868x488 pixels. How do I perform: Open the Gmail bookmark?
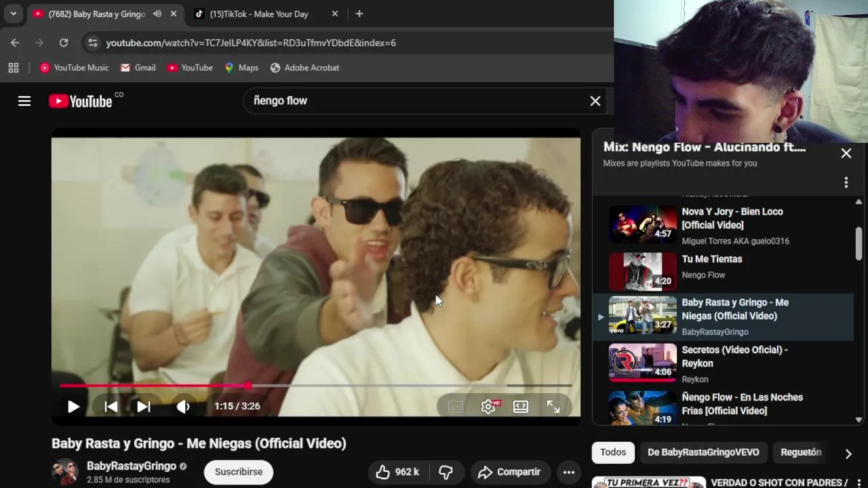tap(138, 68)
